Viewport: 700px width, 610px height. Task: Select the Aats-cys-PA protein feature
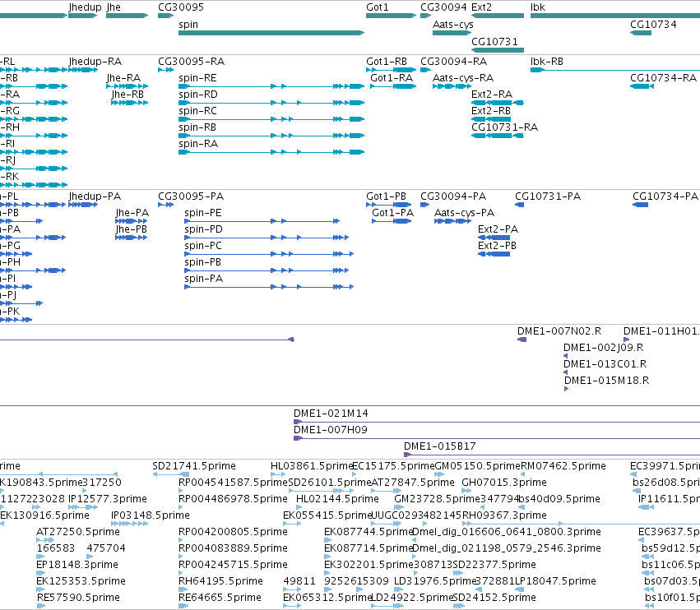coord(452,221)
